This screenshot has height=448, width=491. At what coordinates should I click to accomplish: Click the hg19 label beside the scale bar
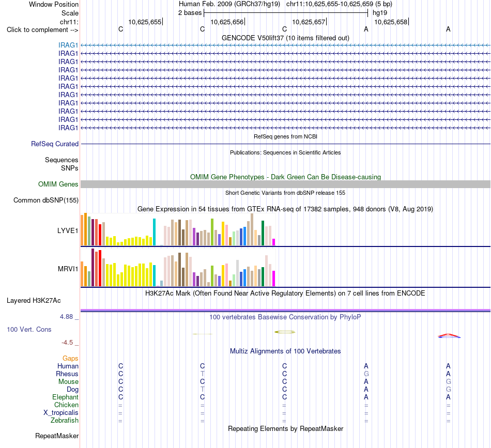click(379, 13)
